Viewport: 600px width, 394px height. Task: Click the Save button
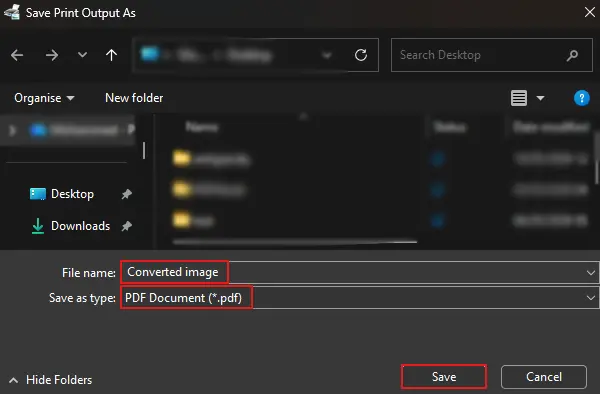444,377
